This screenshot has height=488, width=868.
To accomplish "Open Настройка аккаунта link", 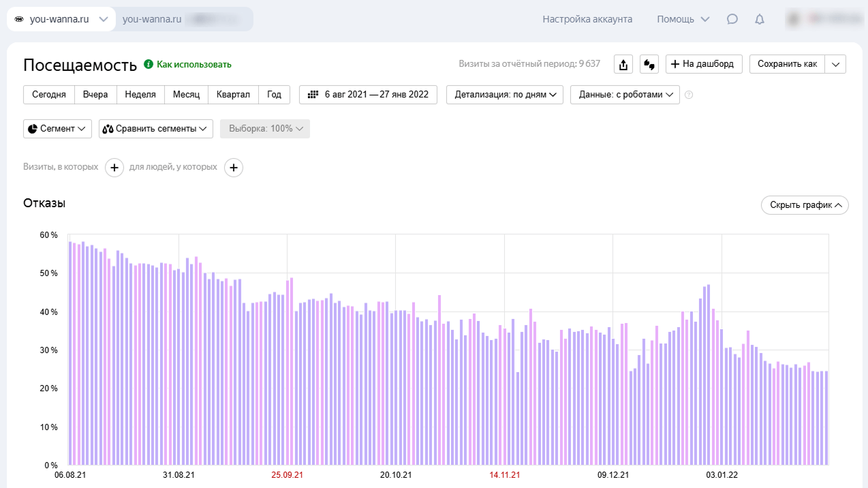I will 587,19.
